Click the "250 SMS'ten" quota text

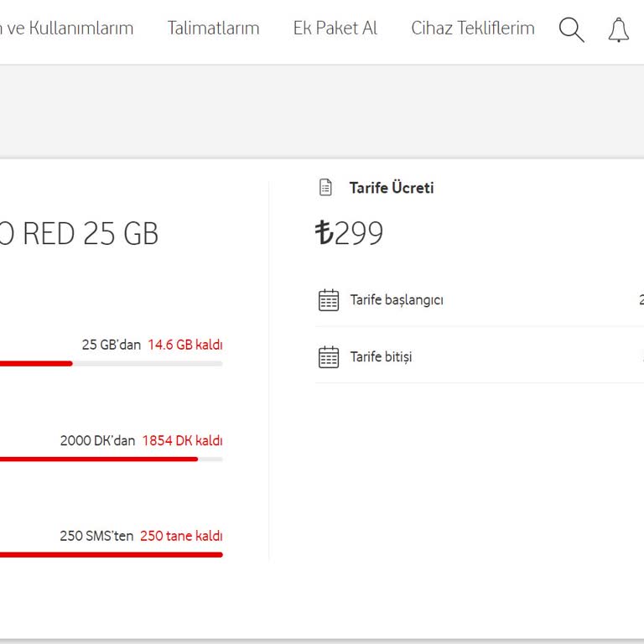96,536
